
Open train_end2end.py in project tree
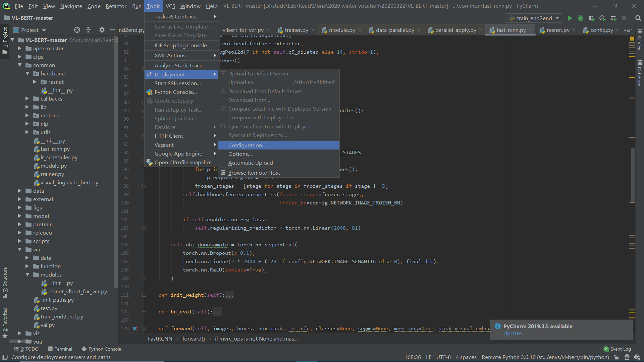[x=62, y=316]
